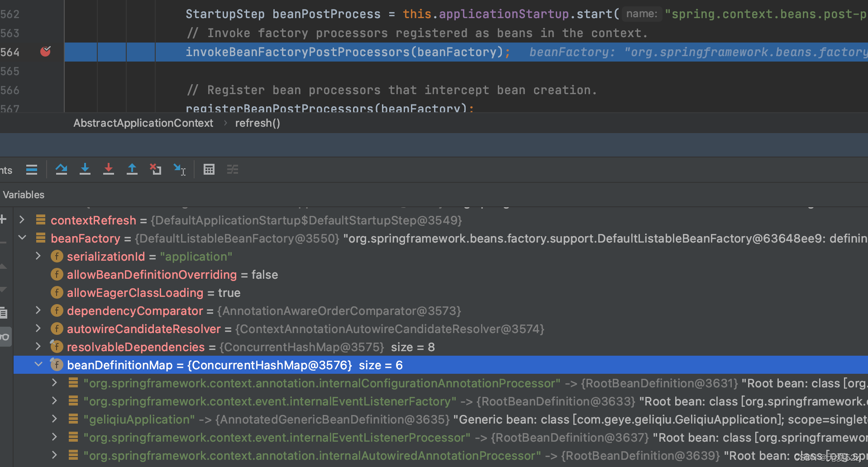Click the Step Out debugger icon

tap(132, 170)
